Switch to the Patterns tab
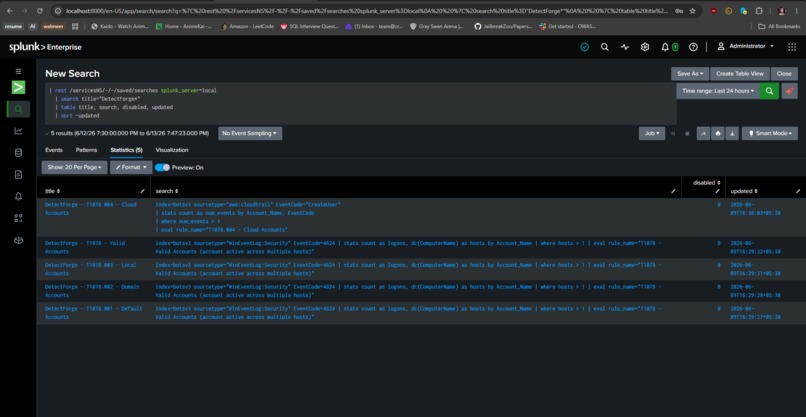Viewport: 806px width, 417px height. coord(86,150)
